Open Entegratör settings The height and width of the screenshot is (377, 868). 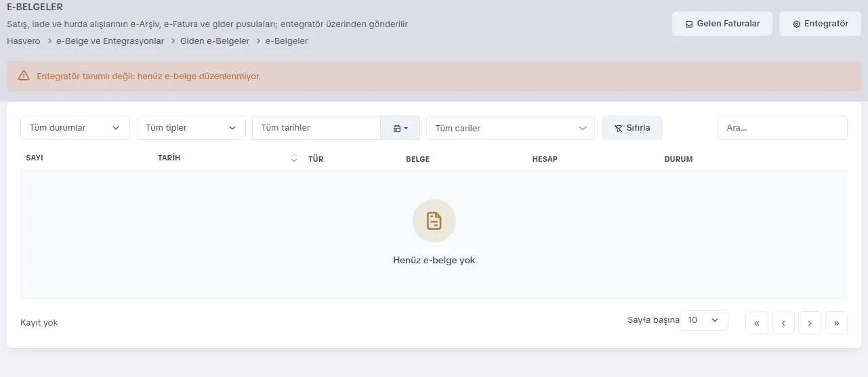click(820, 24)
